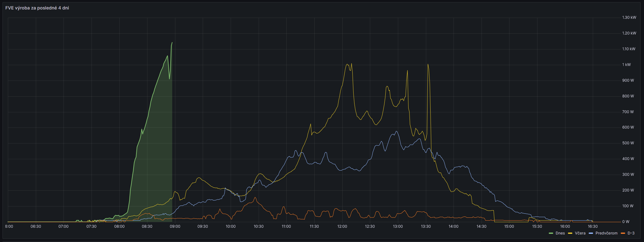Click the 200 W y-axis label
The width and height of the screenshot is (644, 242).
[x=628, y=190]
